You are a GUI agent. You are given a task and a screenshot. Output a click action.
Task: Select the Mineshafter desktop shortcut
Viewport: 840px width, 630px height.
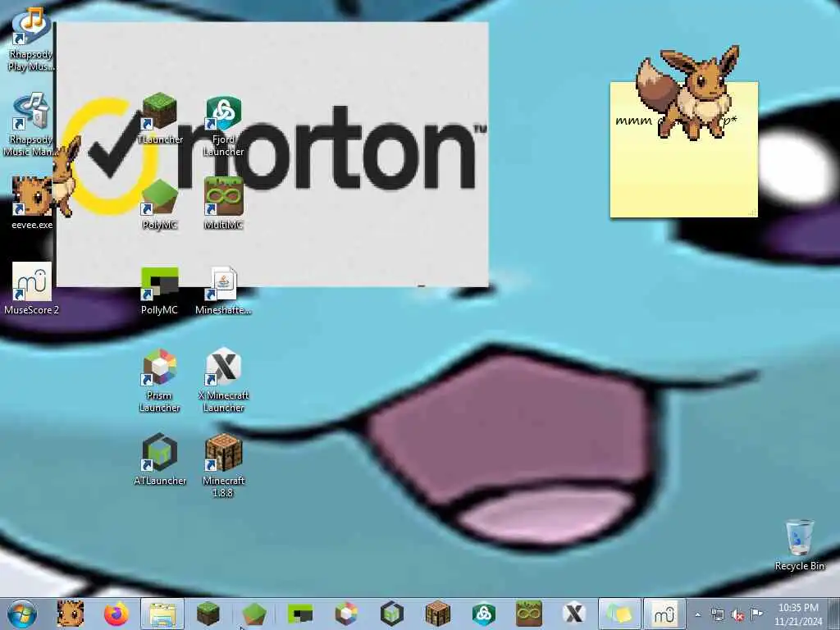[223, 290]
